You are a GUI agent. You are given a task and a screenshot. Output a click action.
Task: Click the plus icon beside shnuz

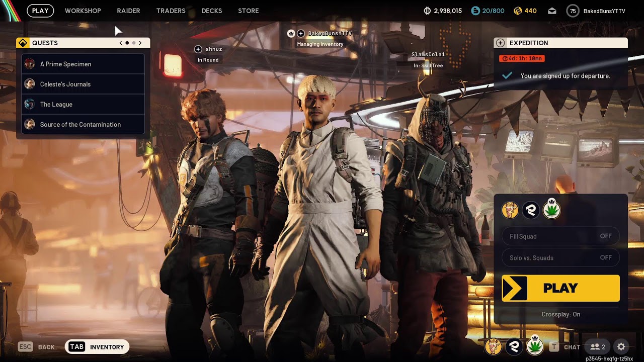198,49
